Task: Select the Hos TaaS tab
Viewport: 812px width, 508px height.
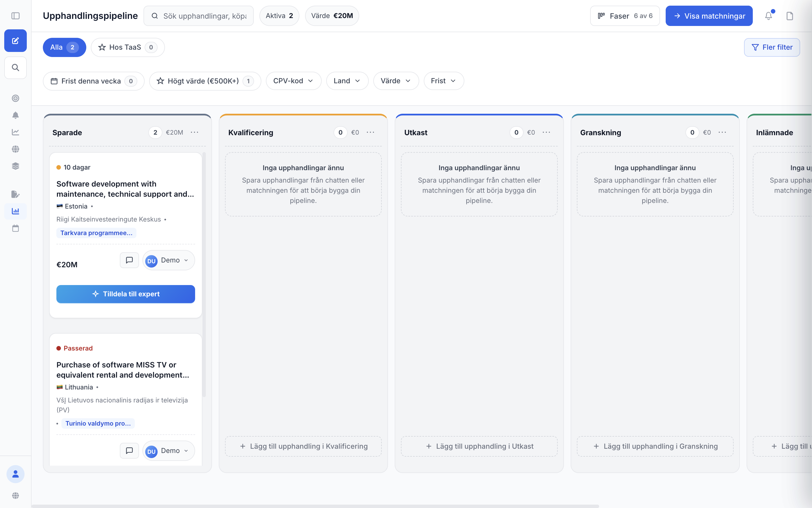Action: coord(127,47)
